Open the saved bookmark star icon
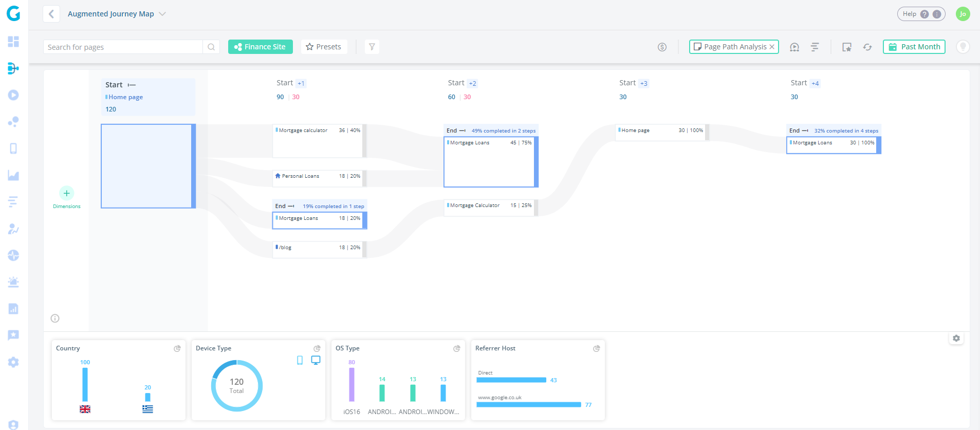 click(847, 47)
